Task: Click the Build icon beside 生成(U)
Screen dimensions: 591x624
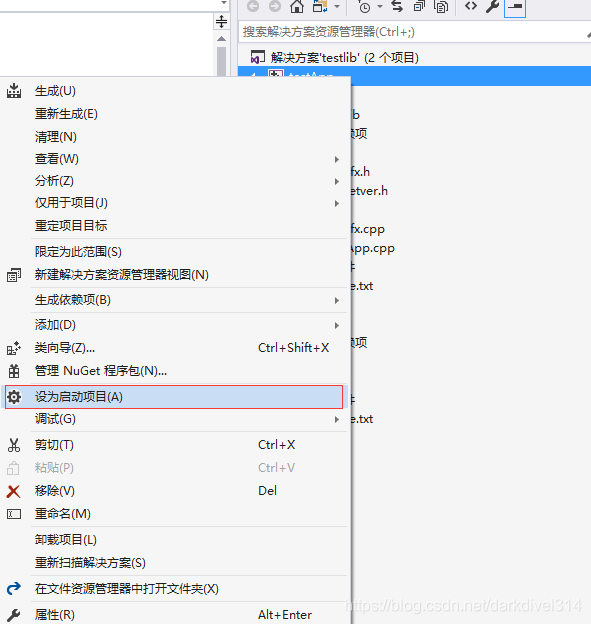Action: pos(14,91)
